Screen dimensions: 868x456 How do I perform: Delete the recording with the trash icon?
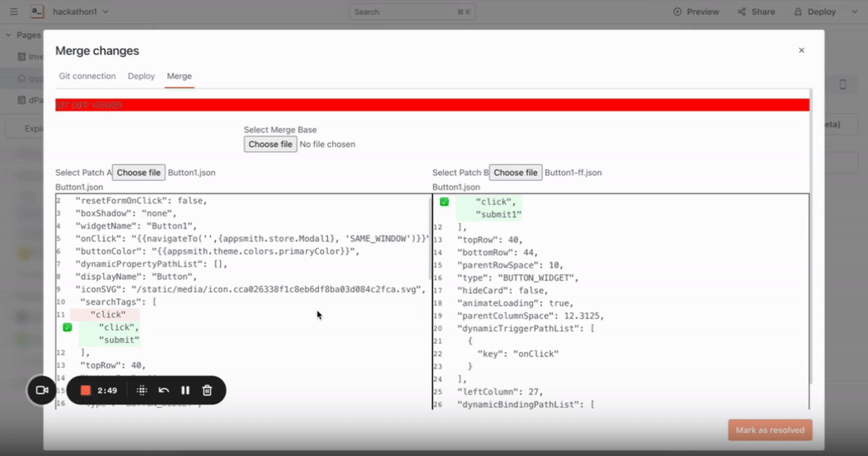(207, 389)
